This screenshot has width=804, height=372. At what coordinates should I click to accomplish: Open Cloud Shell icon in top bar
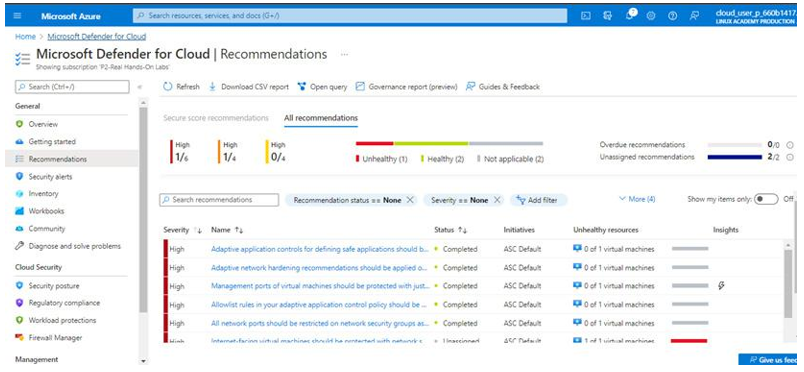pos(586,16)
